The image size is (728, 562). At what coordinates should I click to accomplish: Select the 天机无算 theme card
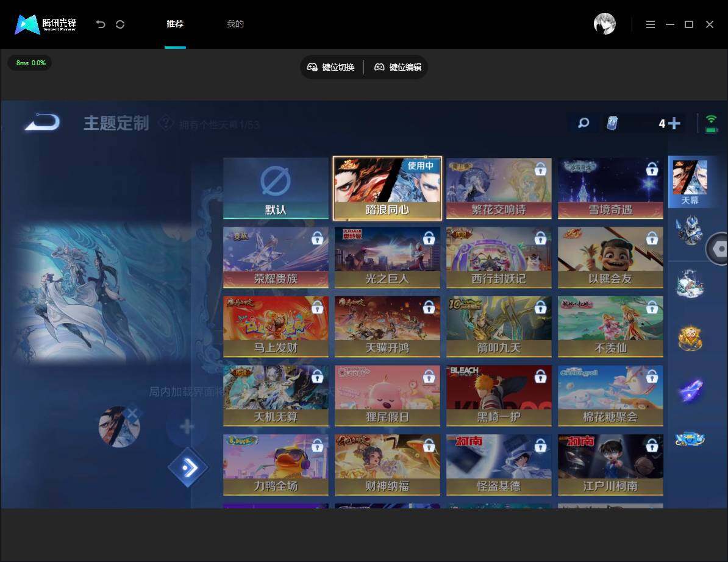276,396
